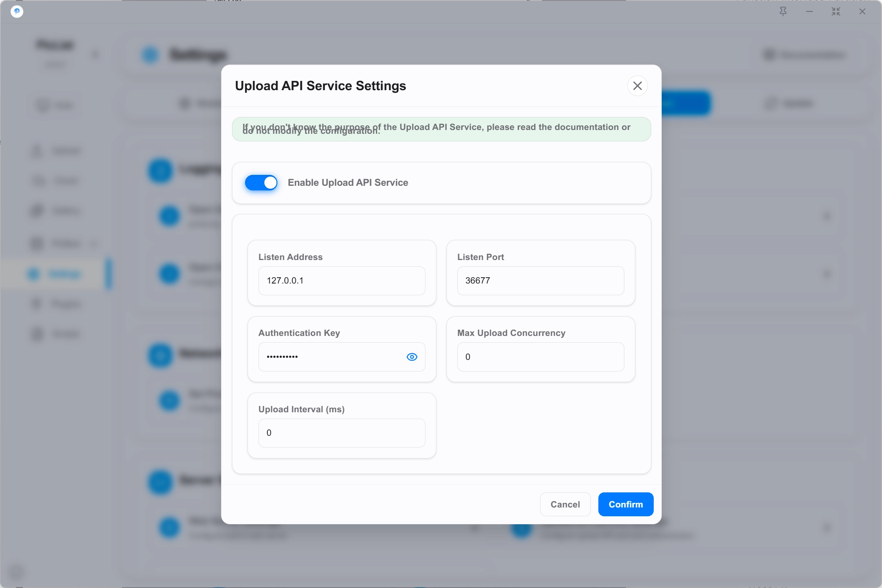Click the Upload Interval (ms) field
Screen dimensions: 882x588
[342, 433]
